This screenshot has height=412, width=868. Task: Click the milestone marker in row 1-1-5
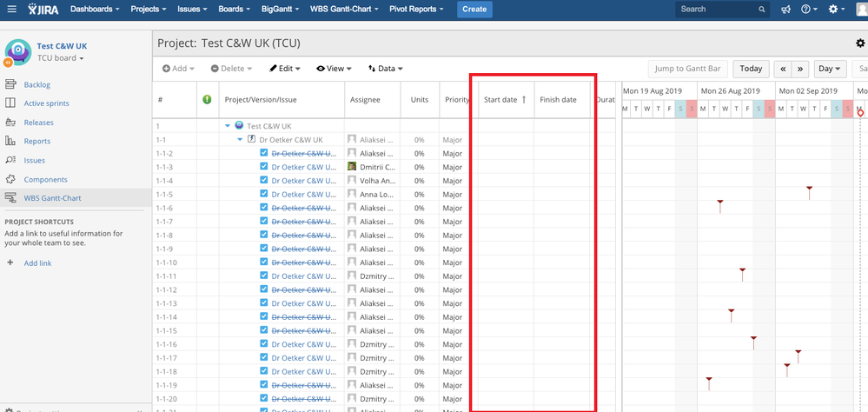pos(809,192)
